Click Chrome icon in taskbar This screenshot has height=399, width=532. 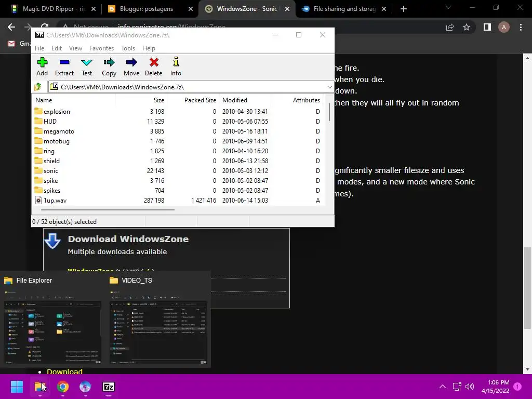coord(63,387)
